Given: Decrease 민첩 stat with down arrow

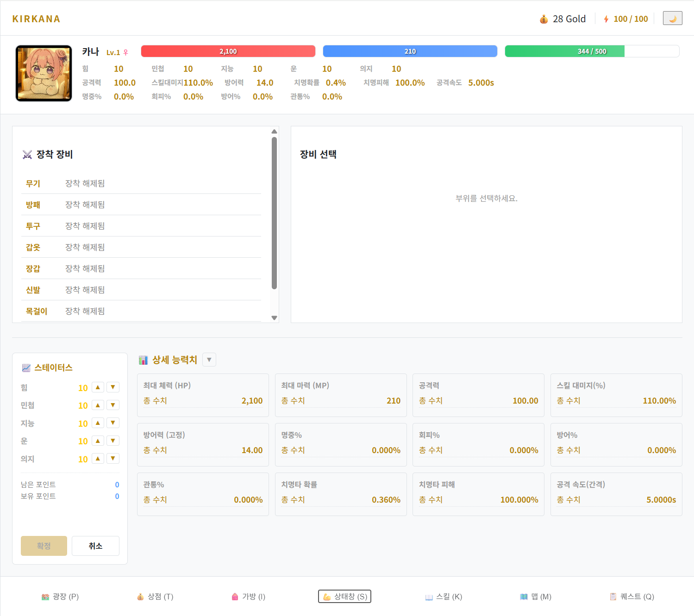Looking at the screenshot, I should (x=113, y=405).
